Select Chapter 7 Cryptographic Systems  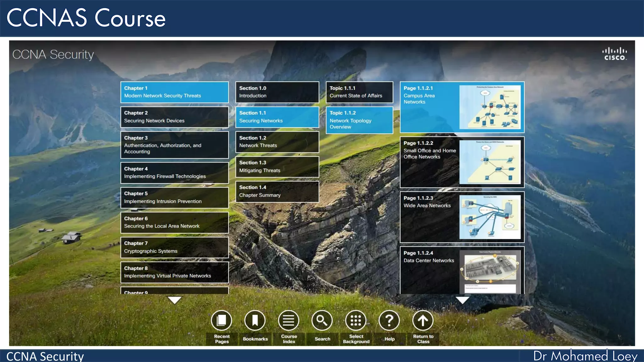[174, 247]
